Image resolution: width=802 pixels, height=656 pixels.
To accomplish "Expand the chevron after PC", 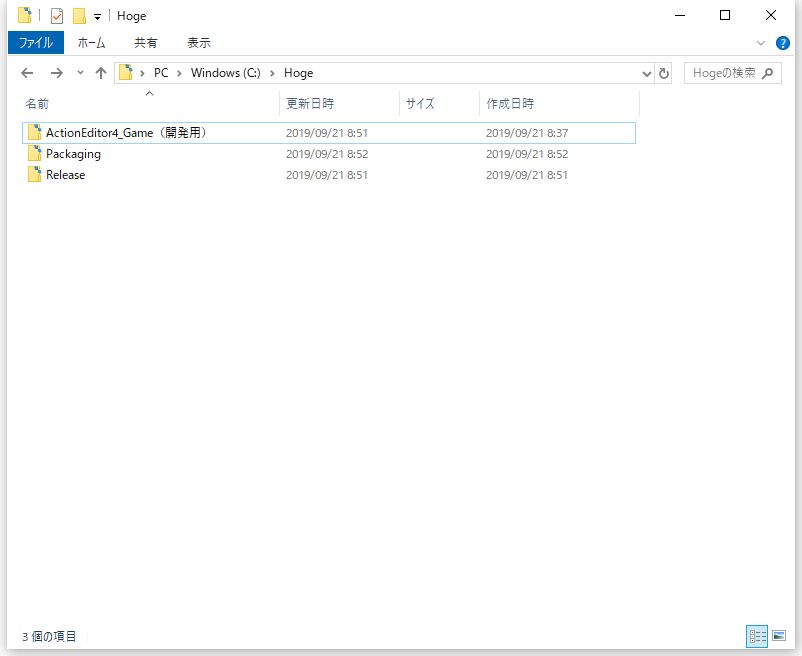I will [x=180, y=73].
